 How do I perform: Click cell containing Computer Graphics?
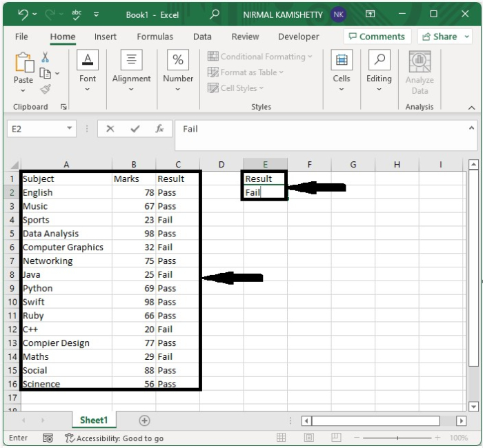(66, 247)
